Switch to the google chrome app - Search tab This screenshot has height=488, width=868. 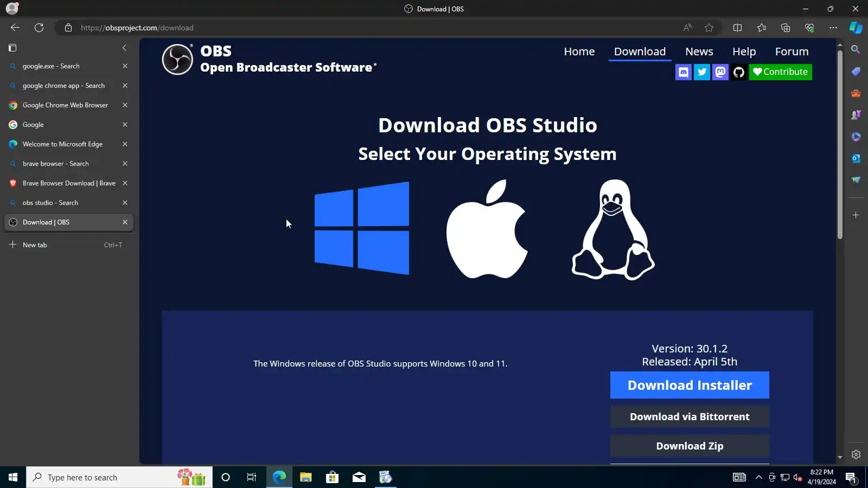coord(69,86)
